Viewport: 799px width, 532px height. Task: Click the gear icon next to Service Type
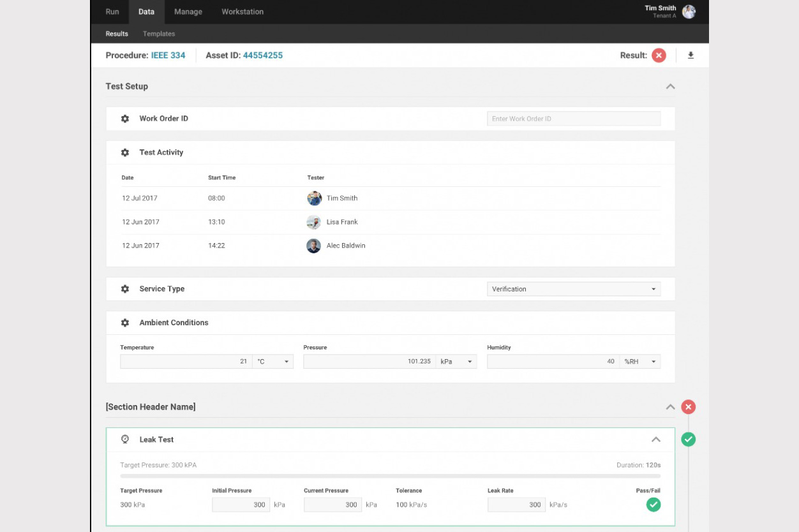pos(125,289)
